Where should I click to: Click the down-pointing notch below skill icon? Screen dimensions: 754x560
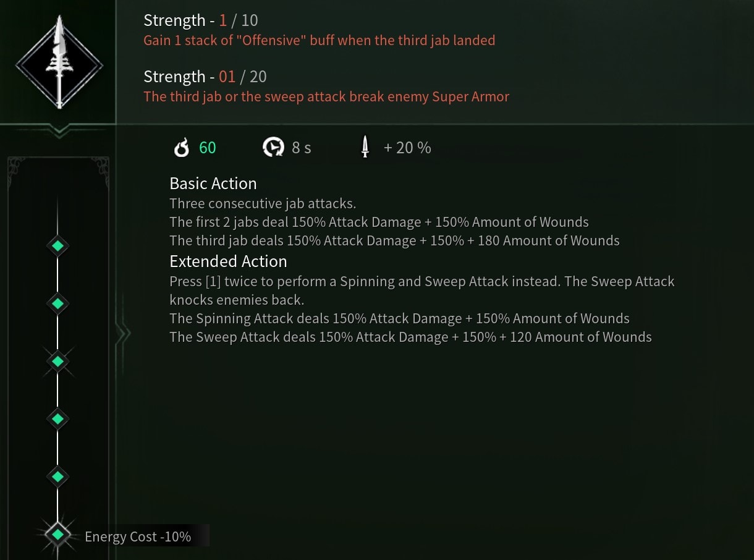[x=60, y=130]
